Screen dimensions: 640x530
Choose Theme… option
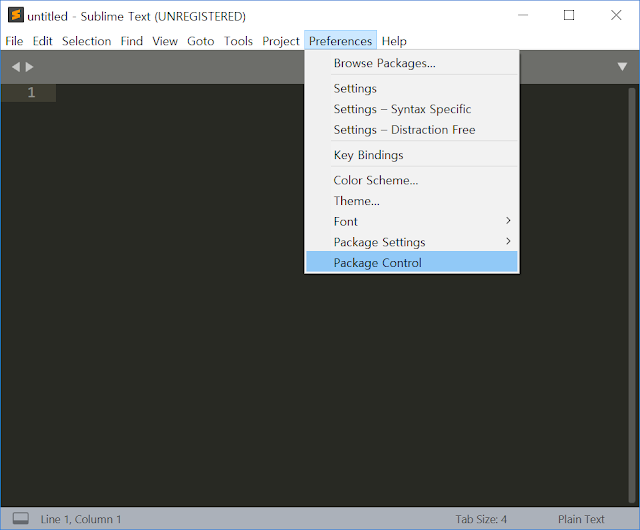[412, 201]
